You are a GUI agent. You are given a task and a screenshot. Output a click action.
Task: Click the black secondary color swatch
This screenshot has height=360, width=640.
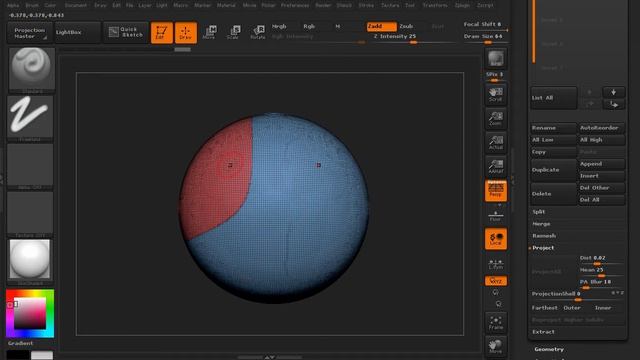coord(18,355)
